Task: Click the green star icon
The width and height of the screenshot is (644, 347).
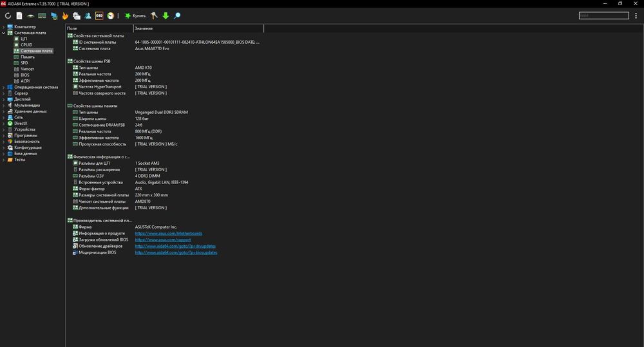Action: click(128, 15)
